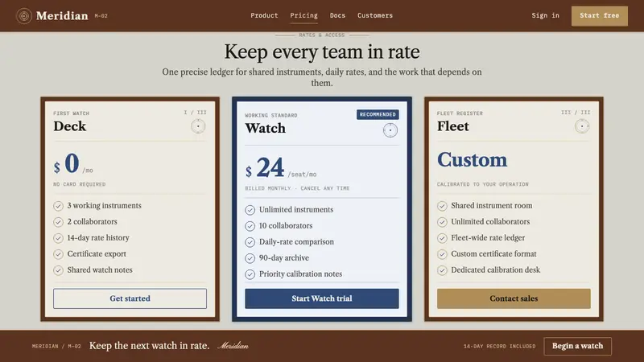Click the Start Watch trial button
Viewport: 644px width, 362px height.
point(321,298)
